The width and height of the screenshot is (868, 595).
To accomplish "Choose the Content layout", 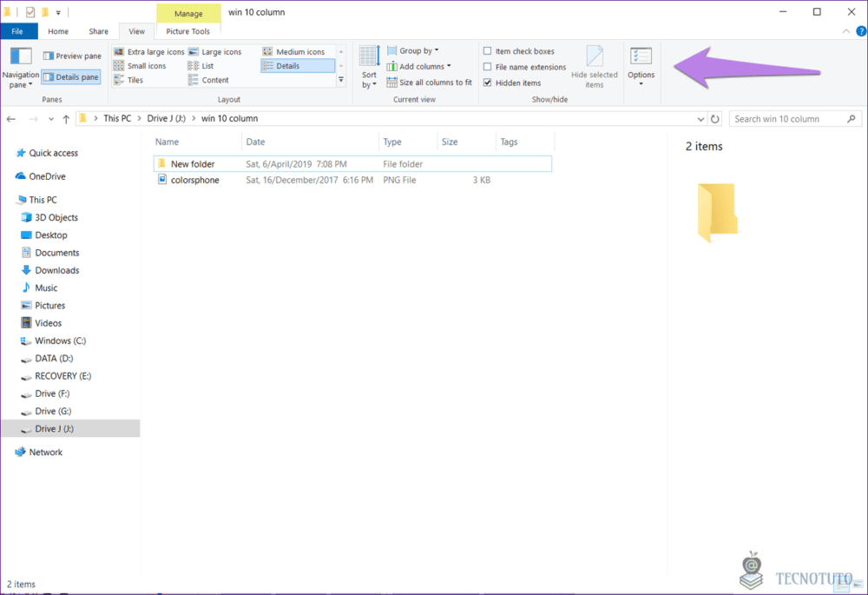I will click(x=208, y=80).
